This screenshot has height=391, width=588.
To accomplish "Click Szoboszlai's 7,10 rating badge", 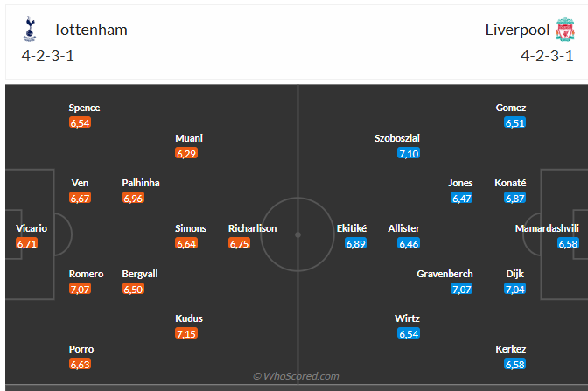I will [409, 153].
